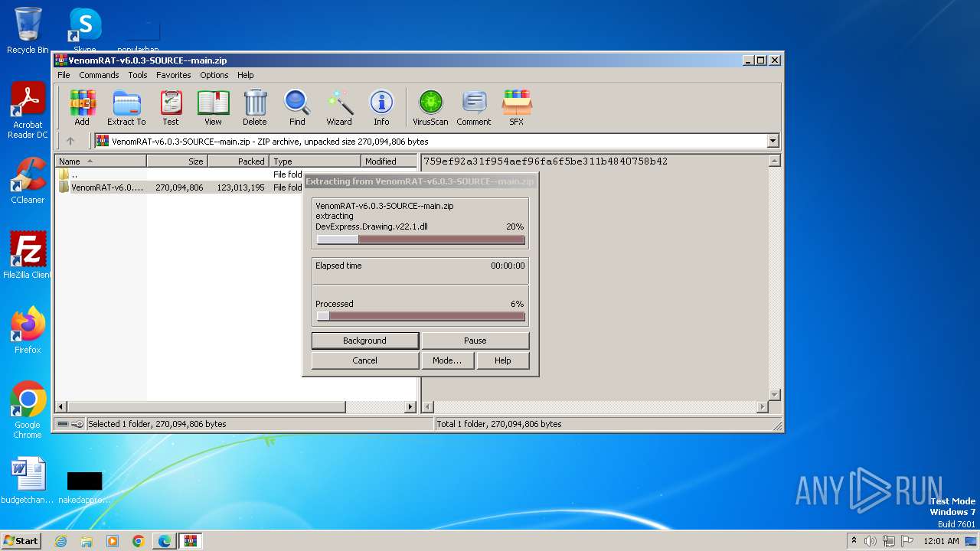Go up one folder level arrow

[70, 141]
